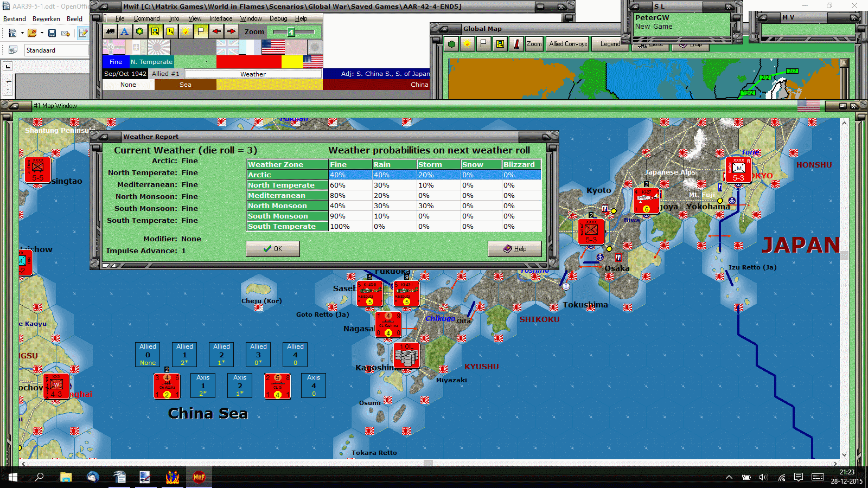The height and width of the screenshot is (488, 868).
Task: Select the Japanese rising sun flag
Action: pos(159,47)
